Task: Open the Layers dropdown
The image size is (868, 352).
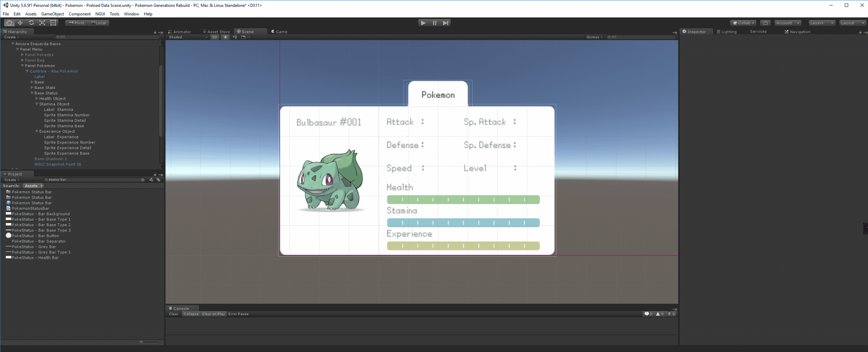Action: 821,23
